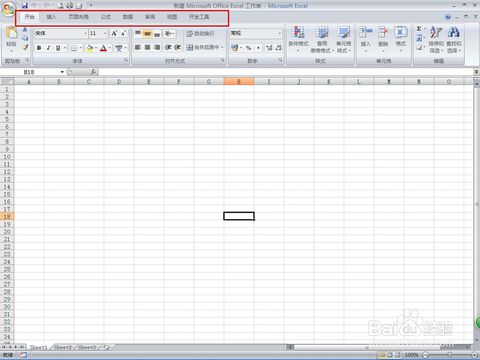Toggle Top Align vertical alignment
This screenshot has width=480, height=360.
138,33
